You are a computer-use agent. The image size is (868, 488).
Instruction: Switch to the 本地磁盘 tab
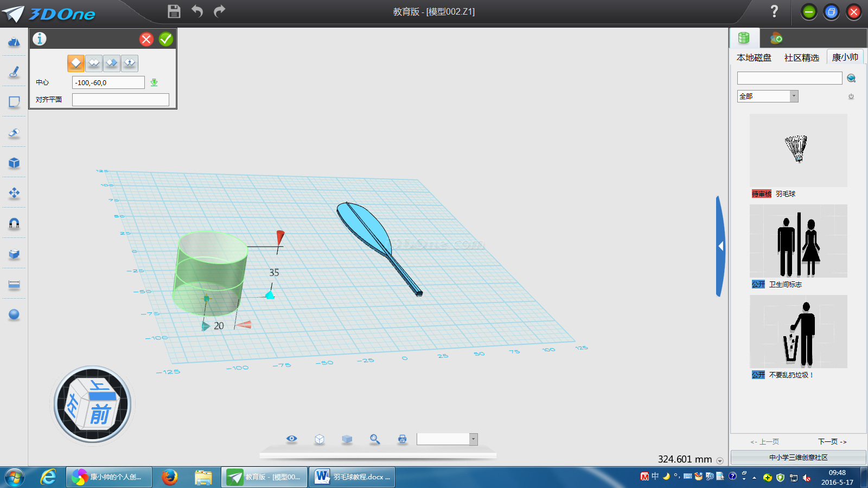point(754,58)
